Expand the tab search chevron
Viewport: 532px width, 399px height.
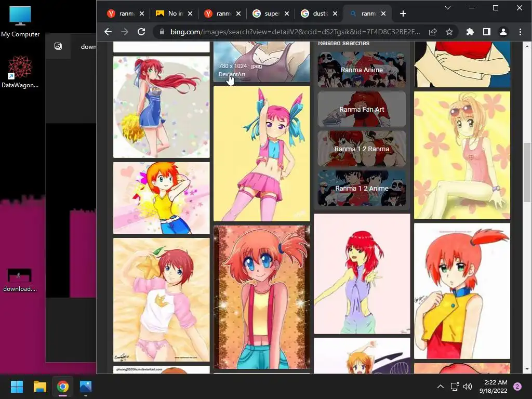[447, 8]
